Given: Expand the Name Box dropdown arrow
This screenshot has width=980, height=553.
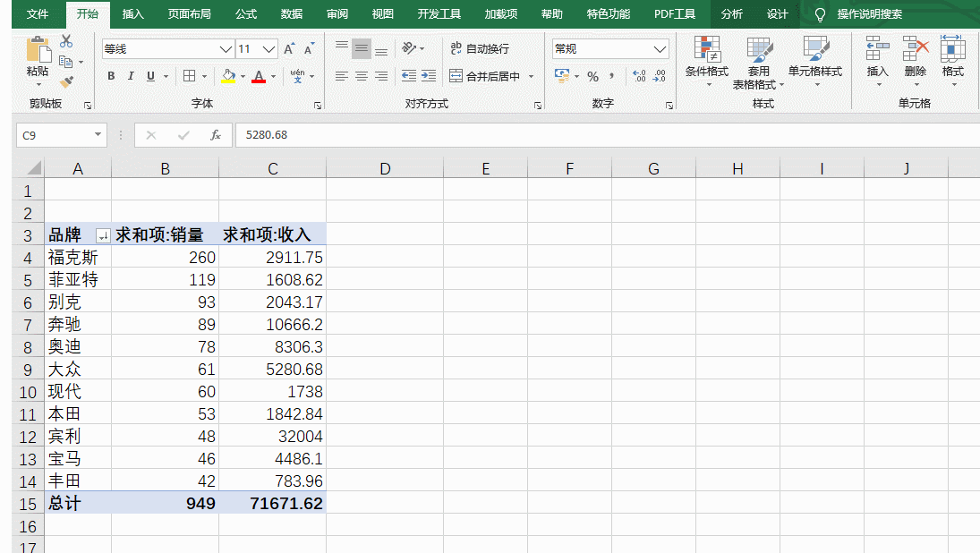Looking at the screenshot, I should (x=98, y=135).
